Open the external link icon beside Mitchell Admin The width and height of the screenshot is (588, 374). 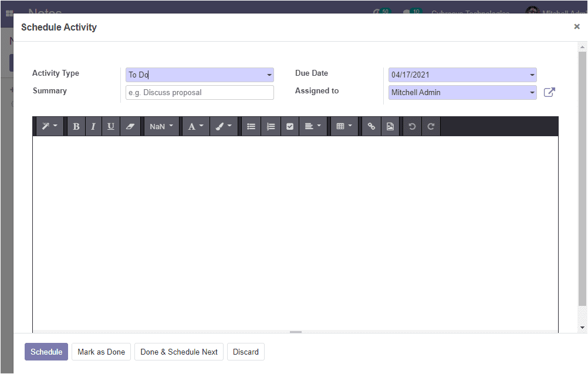click(x=549, y=92)
